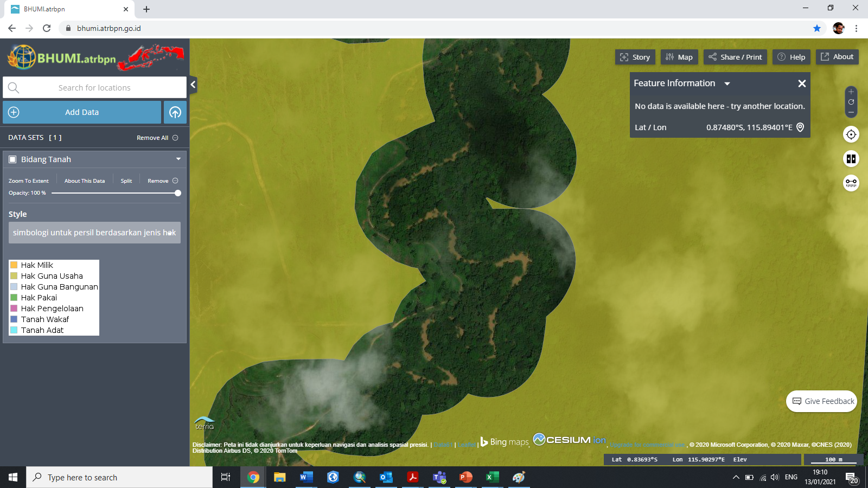Click the Add Data button

coord(82,112)
